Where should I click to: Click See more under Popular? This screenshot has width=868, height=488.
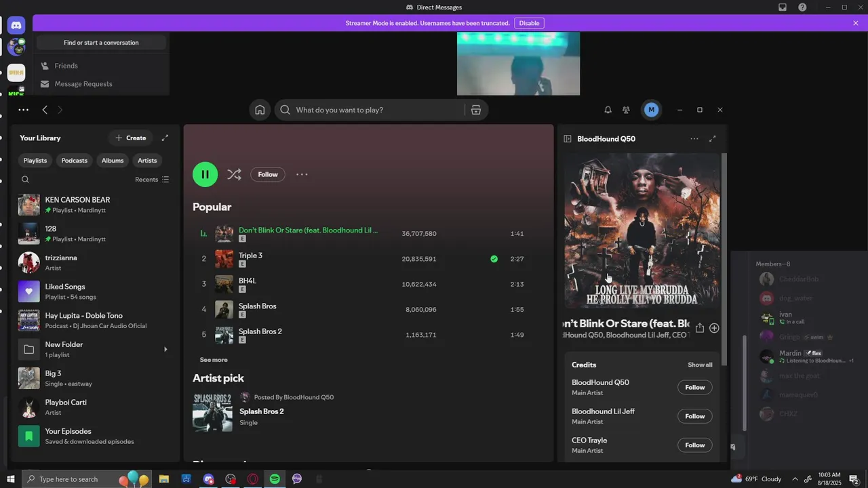(214, 360)
